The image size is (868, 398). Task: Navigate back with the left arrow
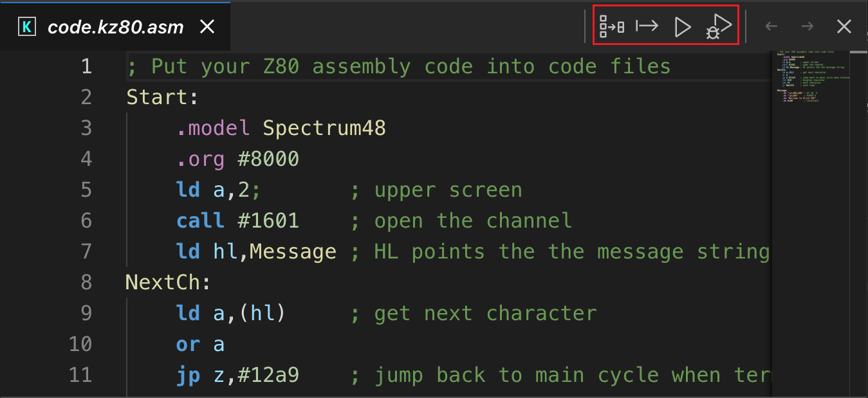771,26
